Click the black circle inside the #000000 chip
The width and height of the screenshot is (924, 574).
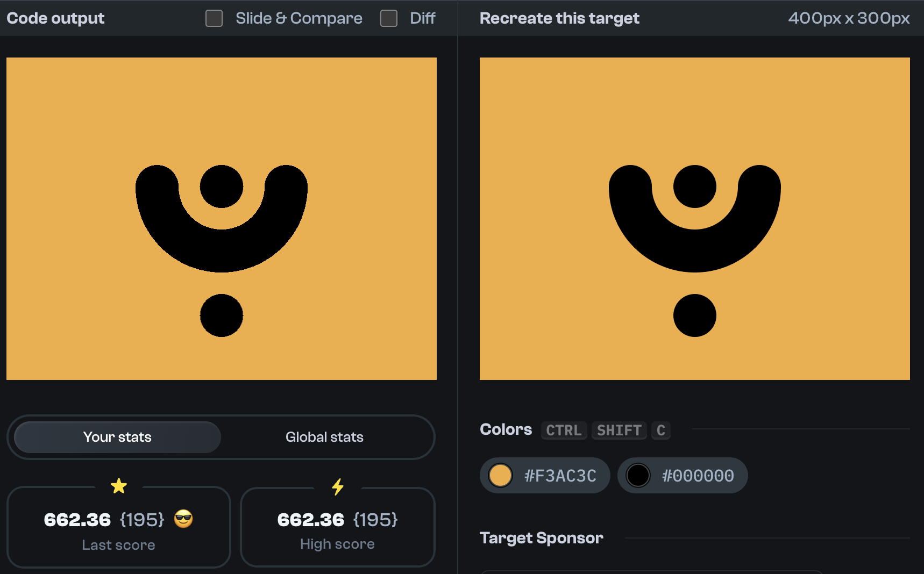(x=638, y=475)
